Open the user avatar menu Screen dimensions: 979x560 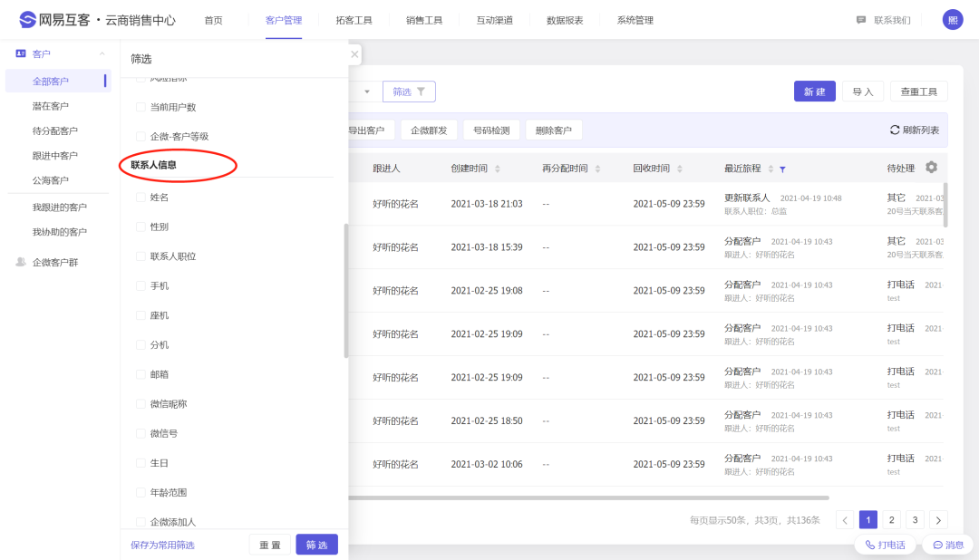[953, 20]
